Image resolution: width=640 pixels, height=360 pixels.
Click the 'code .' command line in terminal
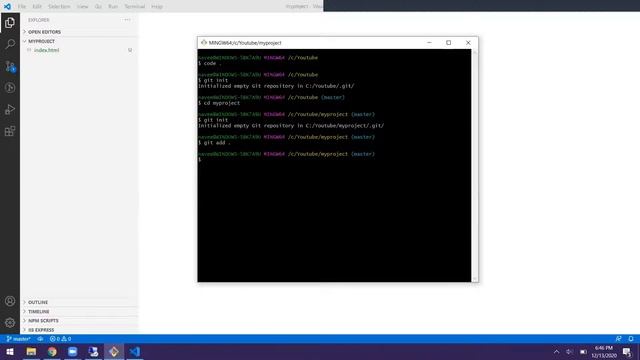click(210, 64)
